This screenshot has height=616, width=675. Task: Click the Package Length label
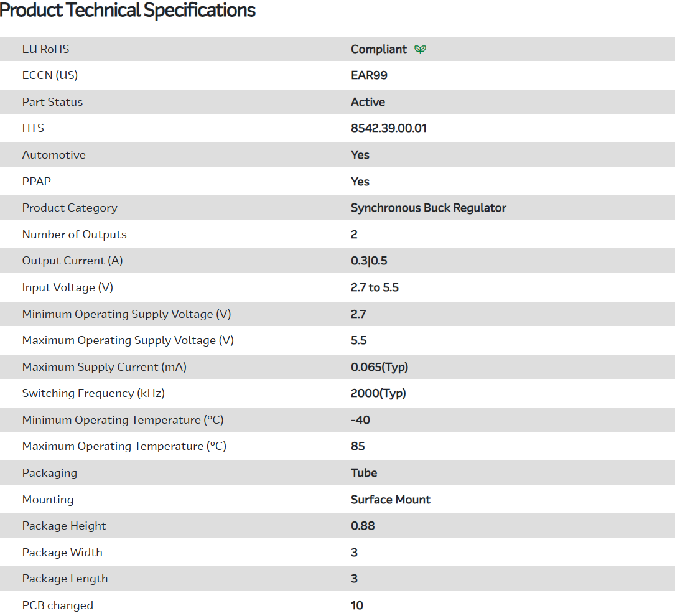tap(65, 579)
